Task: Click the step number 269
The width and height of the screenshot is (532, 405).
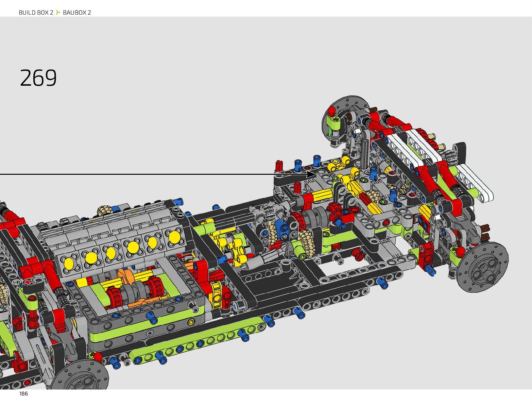Action: pyautogui.click(x=38, y=78)
